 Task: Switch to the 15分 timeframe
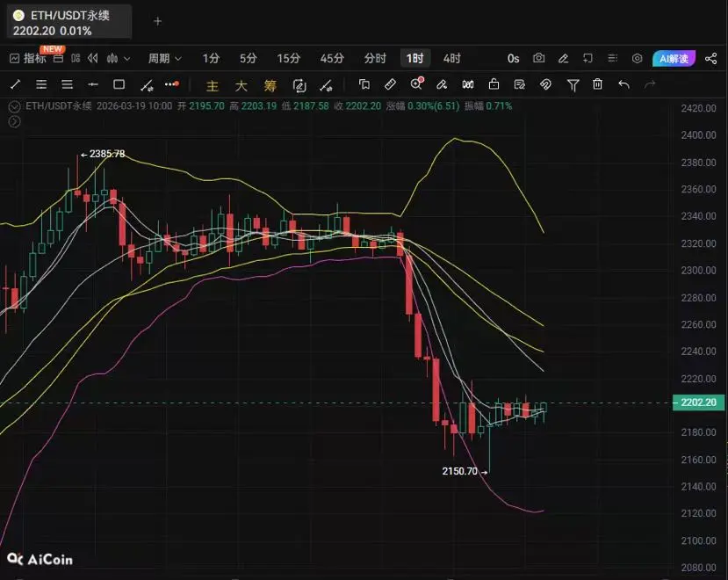pyautogui.click(x=288, y=59)
